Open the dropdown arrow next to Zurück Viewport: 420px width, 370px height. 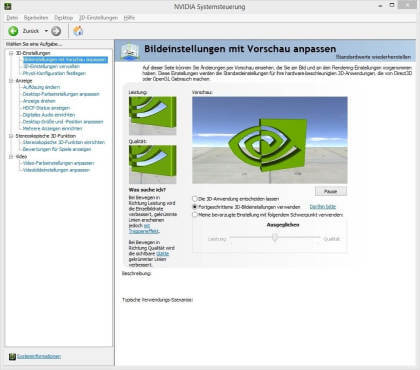46,31
